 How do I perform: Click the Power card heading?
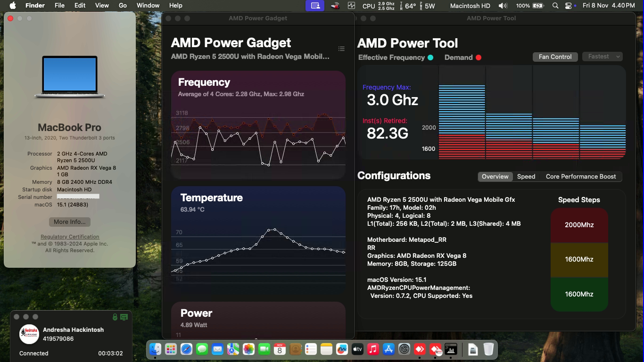click(x=197, y=313)
